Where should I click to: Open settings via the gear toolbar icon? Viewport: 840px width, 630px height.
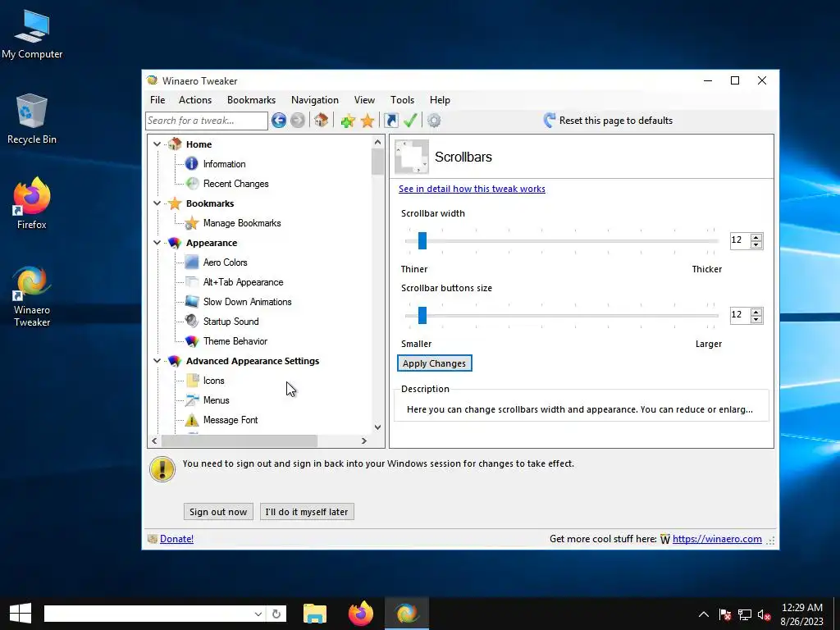pyautogui.click(x=435, y=121)
